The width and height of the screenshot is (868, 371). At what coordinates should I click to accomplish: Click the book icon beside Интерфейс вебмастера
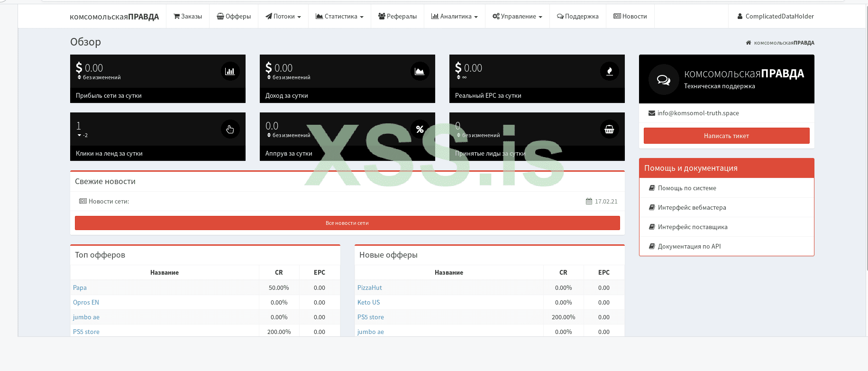(652, 207)
